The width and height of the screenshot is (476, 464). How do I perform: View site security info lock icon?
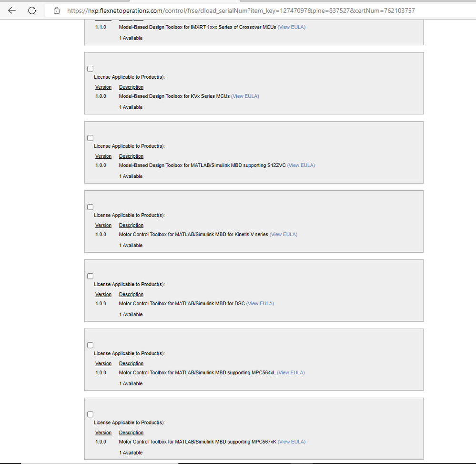[x=57, y=10]
